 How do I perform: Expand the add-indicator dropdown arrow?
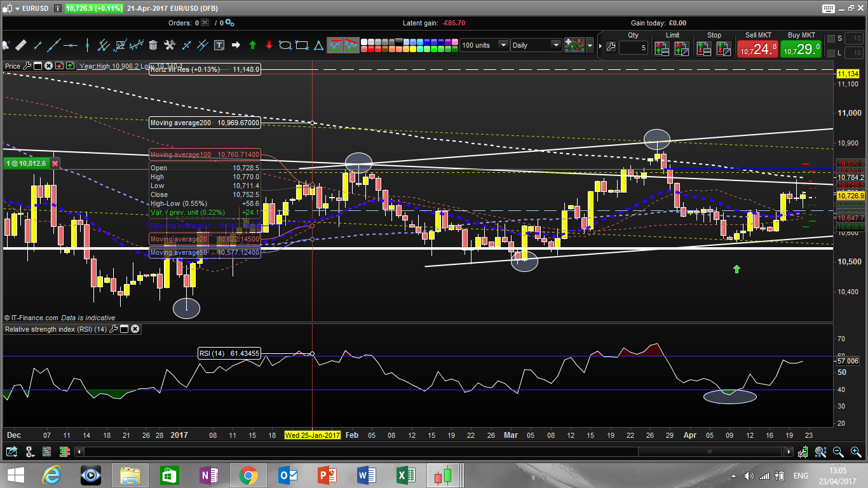pos(591,46)
